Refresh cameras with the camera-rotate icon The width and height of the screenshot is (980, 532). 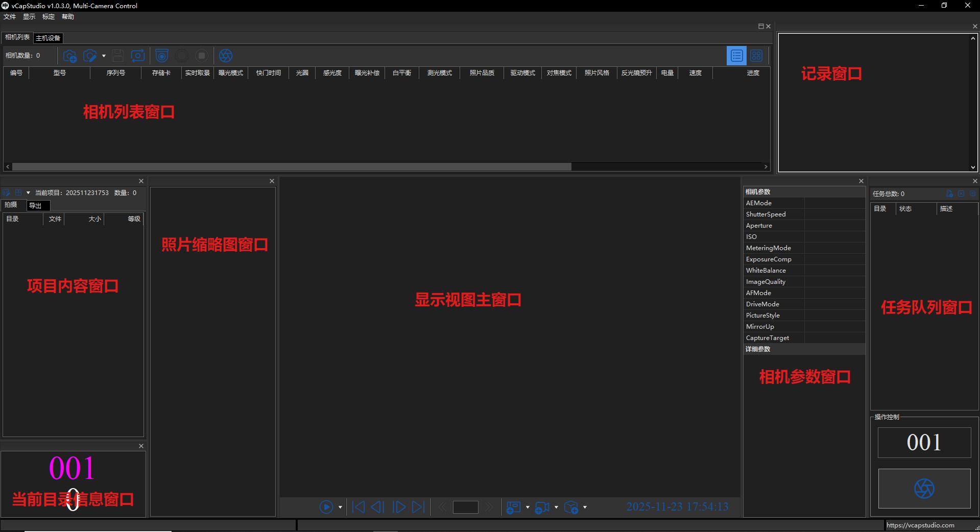(x=138, y=56)
